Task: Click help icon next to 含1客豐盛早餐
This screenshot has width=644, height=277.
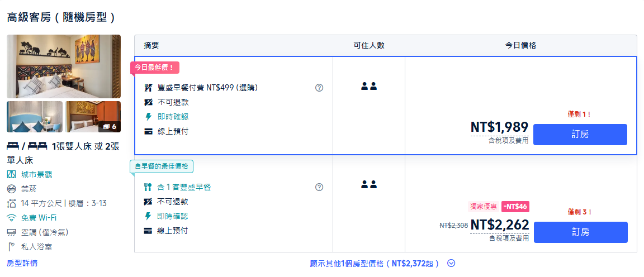Action: (319, 187)
